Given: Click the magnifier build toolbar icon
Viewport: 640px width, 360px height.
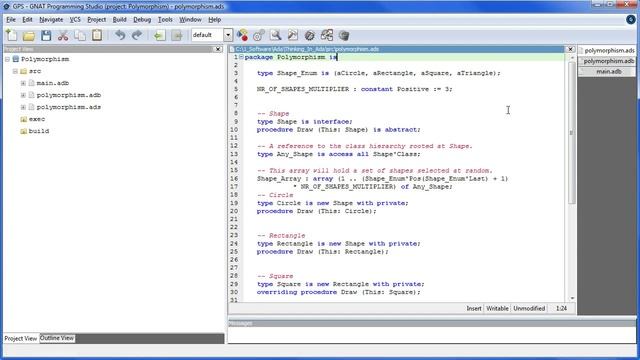Looking at the screenshot, I should click(x=276, y=36).
